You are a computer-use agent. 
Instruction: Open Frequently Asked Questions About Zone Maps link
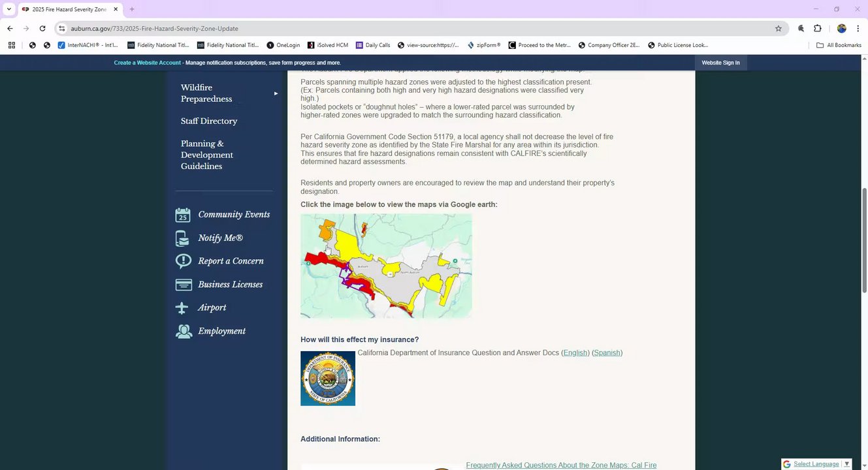coord(561,465)
